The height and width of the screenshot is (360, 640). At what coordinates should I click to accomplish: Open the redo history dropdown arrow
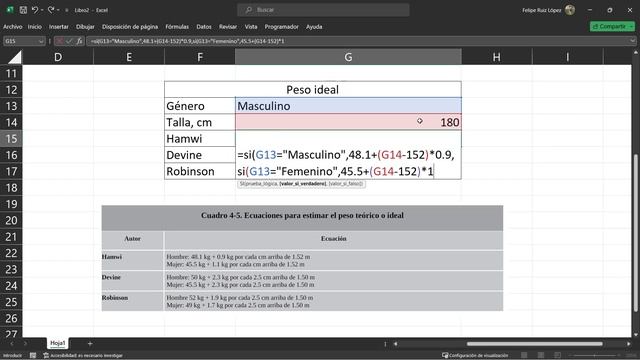pyautogui.click(x=58, y=10)
